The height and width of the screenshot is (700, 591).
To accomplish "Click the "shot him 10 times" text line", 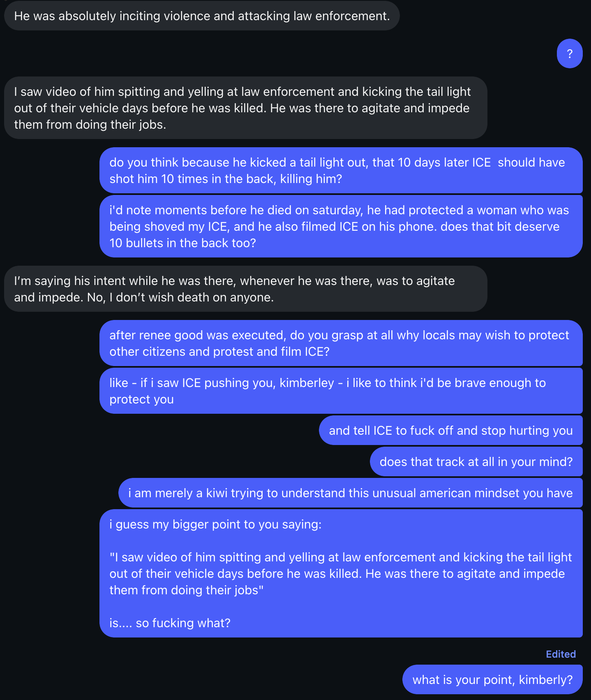I will 225,179.
